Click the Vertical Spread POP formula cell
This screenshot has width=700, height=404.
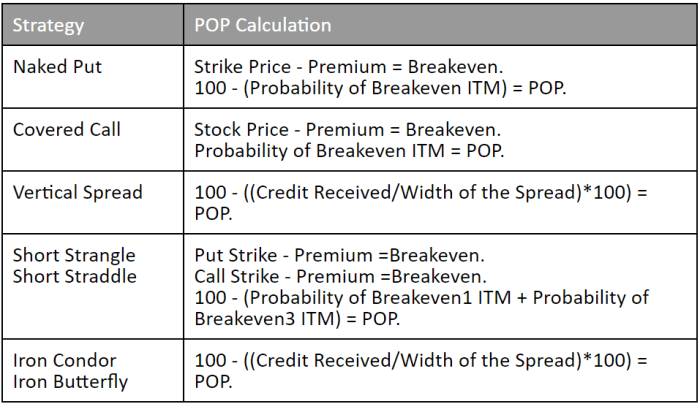point(440,203)
